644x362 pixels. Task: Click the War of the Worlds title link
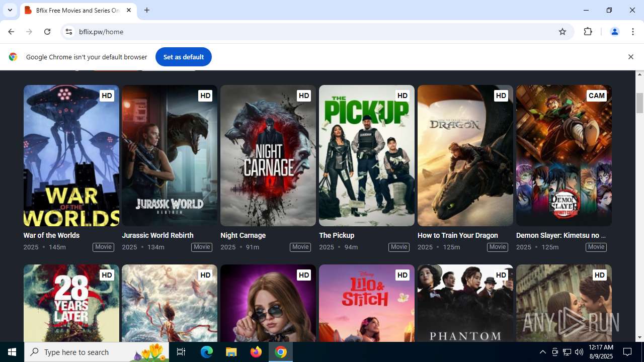(x=51, y=235)
